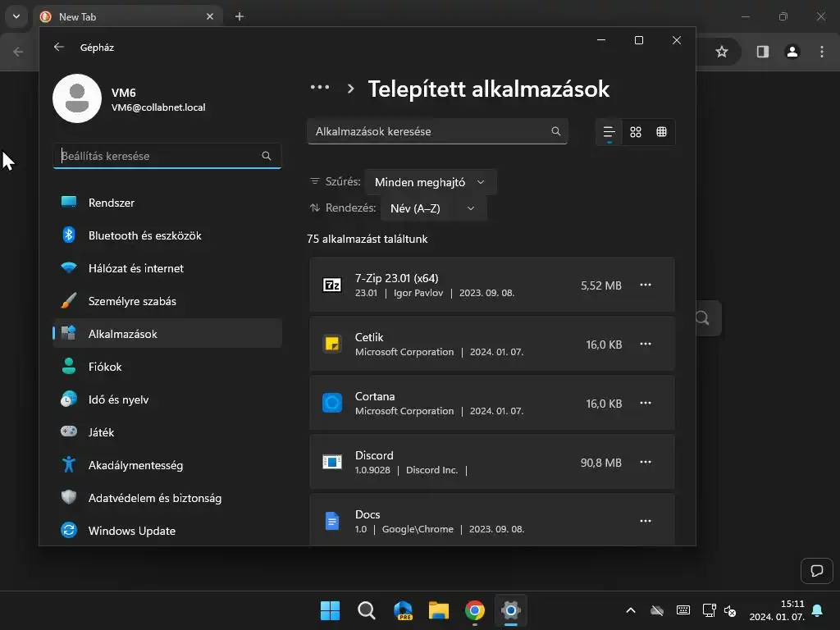
Task: Select the Alkalmazások category
Action: pos(167,334)
